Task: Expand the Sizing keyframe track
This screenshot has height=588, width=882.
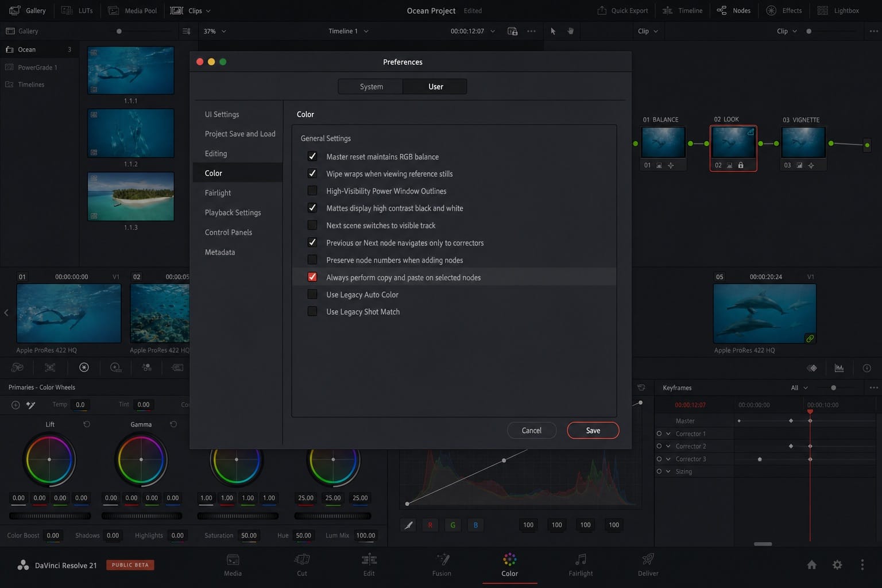Action: [x=668, y=471]
